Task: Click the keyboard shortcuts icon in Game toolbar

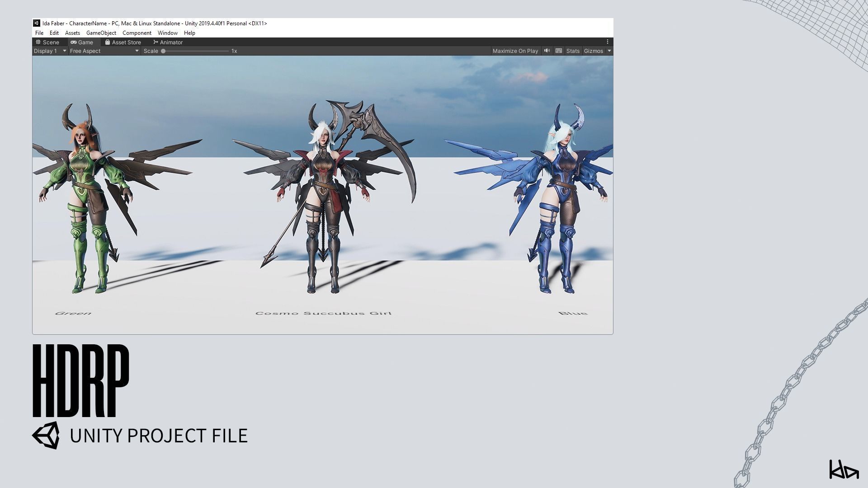Action: pos(559,51)
